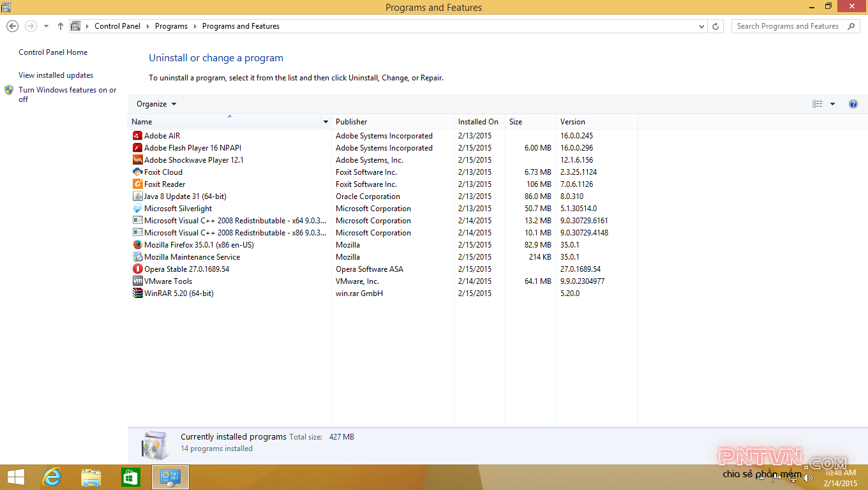Click the 9.9.0.2304977 version cell
The image size is (868, 490).
(582, 281)
